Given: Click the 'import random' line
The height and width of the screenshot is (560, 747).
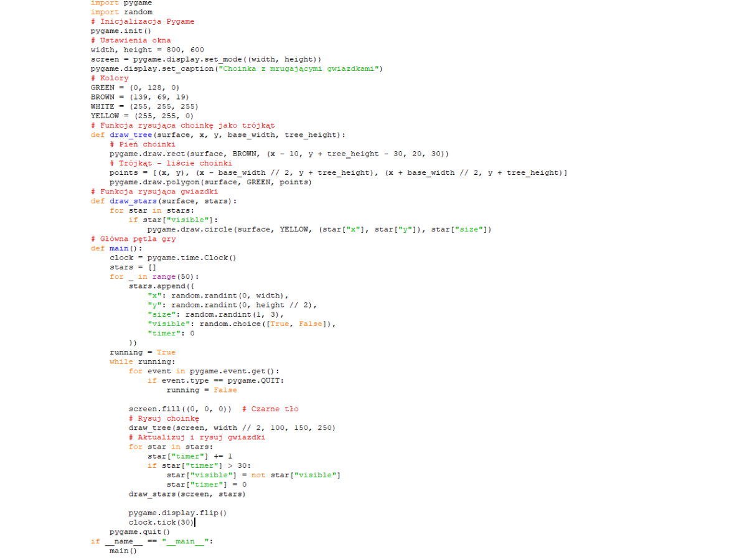Looking at the screenshot, I should pos(121,12).
